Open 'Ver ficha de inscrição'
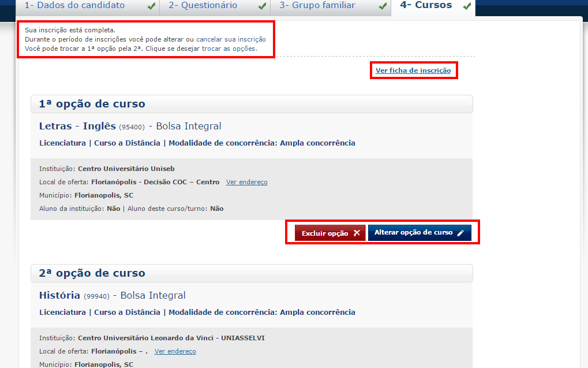588x368 pixels. click(413, 70)
